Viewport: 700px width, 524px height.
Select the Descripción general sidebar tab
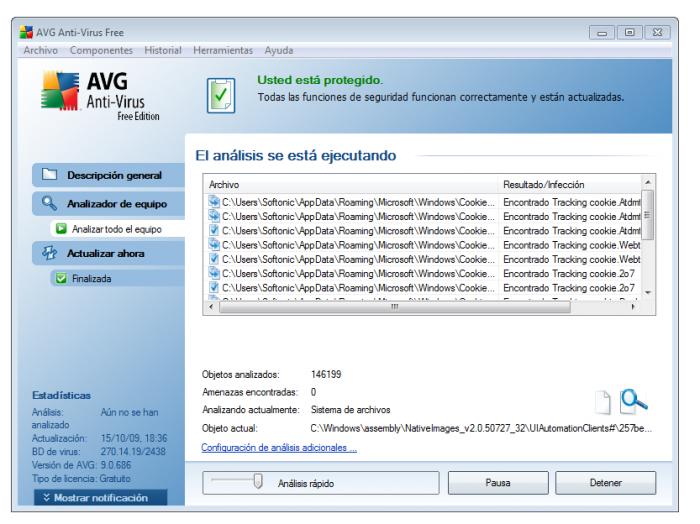pyautogui.click(x=108, y=175)
